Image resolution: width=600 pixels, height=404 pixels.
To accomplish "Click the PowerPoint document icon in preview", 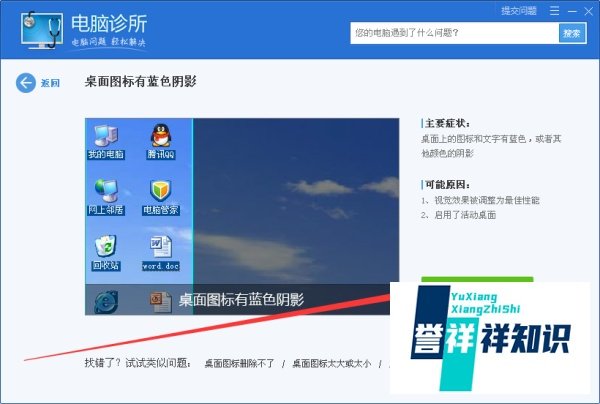I will click(161, 302).
